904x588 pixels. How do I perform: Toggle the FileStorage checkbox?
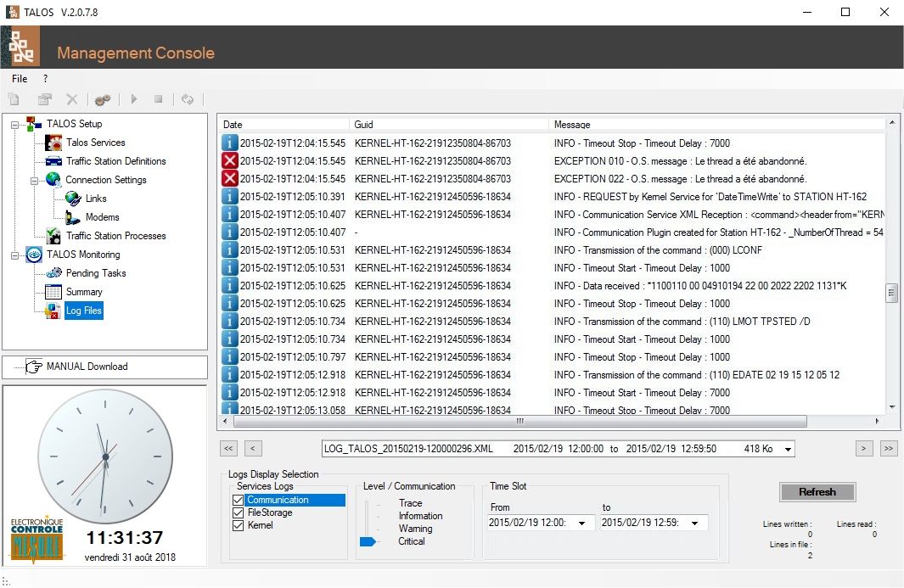coord(239,512)
